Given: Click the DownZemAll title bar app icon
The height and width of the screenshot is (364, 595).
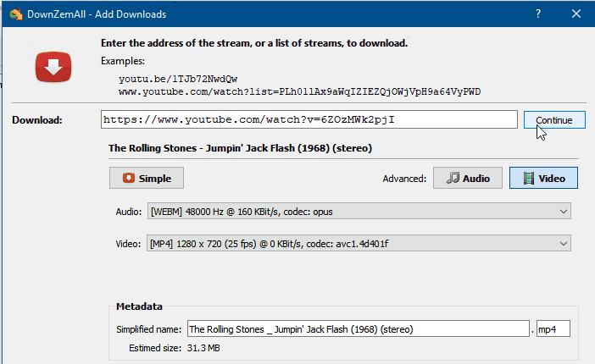Looking at the screenshot, I should [x=14, y=14].
